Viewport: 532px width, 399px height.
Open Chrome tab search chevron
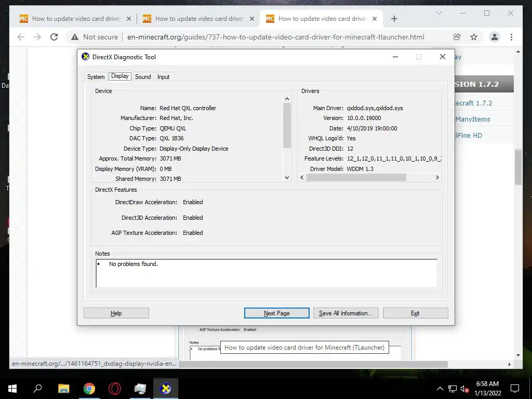tap(438, 13)
